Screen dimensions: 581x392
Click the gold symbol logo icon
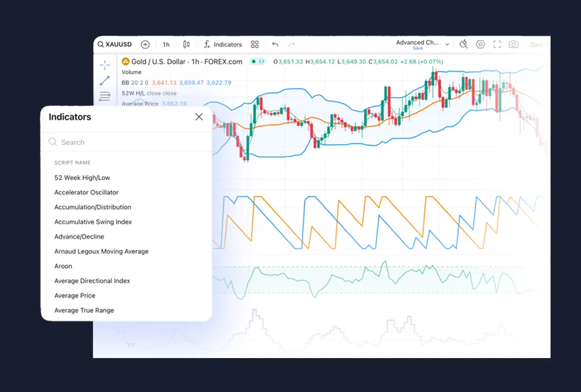(x=125, y=61)
